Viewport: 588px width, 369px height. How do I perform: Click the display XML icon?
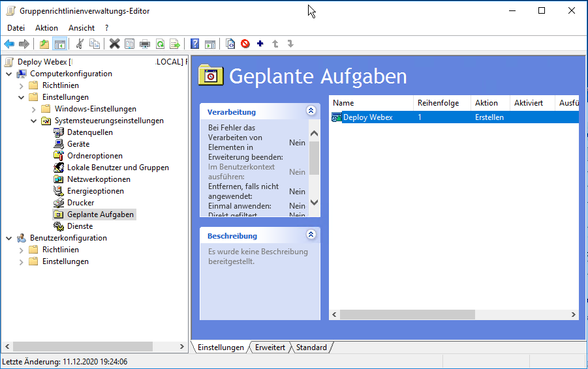pyautogui.click(x=230, y=44)
